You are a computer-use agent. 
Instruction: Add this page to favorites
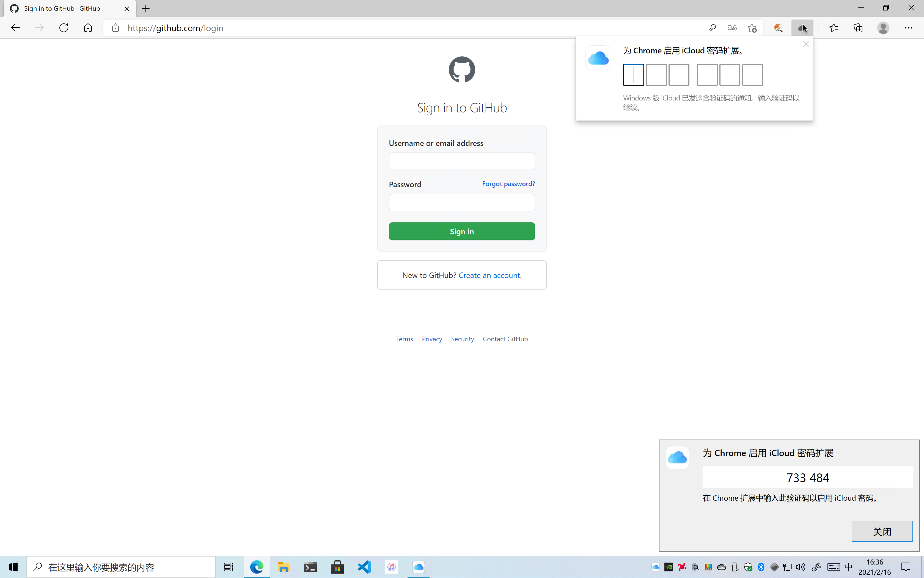click(x=752, y=28)
